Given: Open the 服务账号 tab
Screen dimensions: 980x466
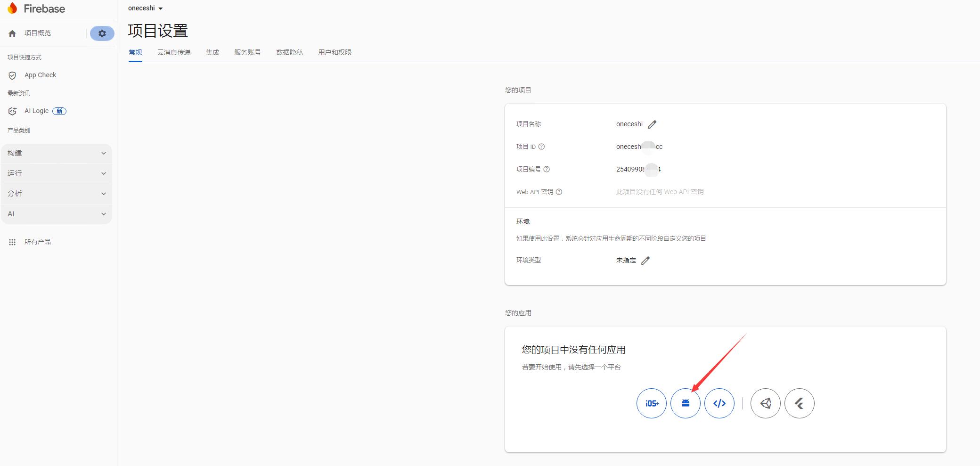Looking at the screenshot, I should [x=247, y=52].
